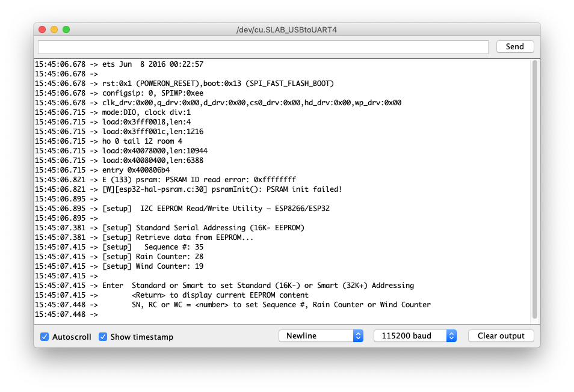This screenshot has height=392, width=574.
Task: Click the Send button
Action: coord(514,46)
